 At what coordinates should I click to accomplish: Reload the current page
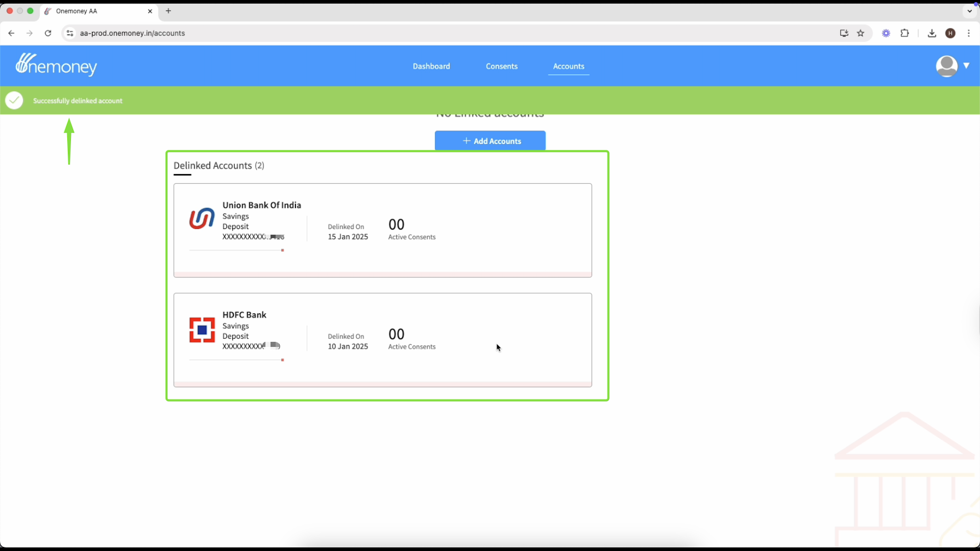[x=48, y=33]
